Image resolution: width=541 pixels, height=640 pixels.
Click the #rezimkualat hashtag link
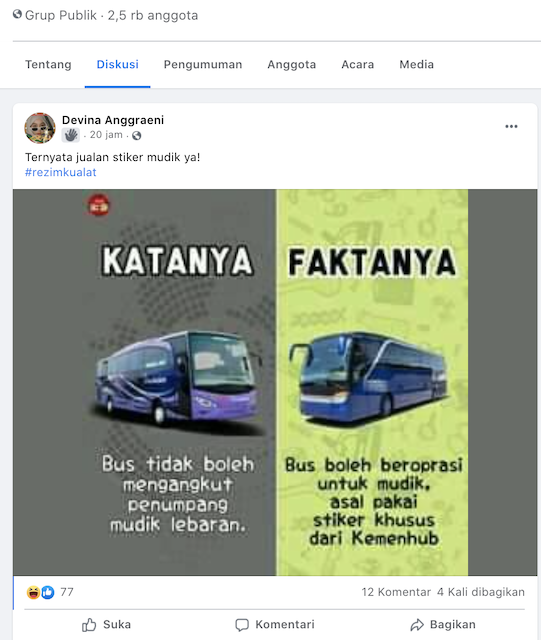point(60,172)
